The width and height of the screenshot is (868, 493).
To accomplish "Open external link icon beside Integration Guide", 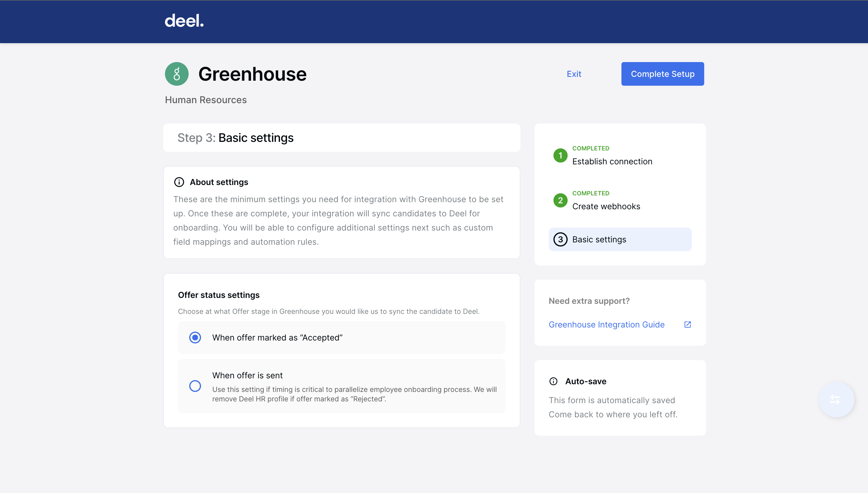I will [687, 324].
